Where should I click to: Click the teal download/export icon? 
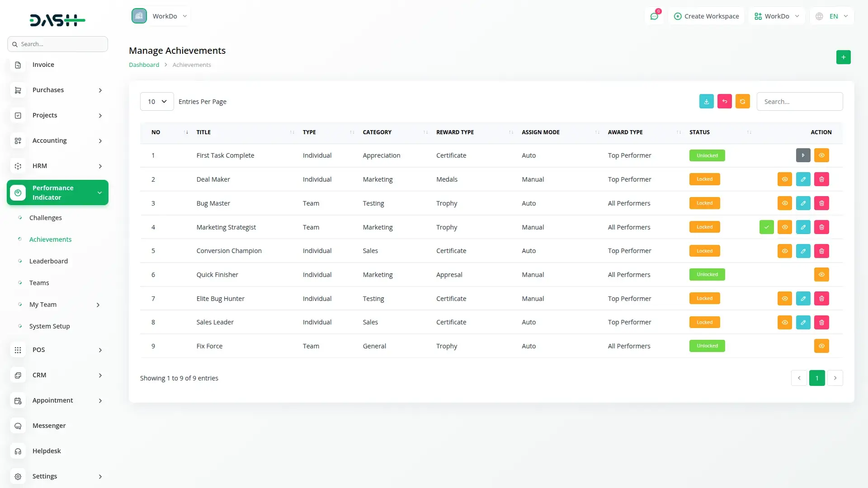pos(706,102)
